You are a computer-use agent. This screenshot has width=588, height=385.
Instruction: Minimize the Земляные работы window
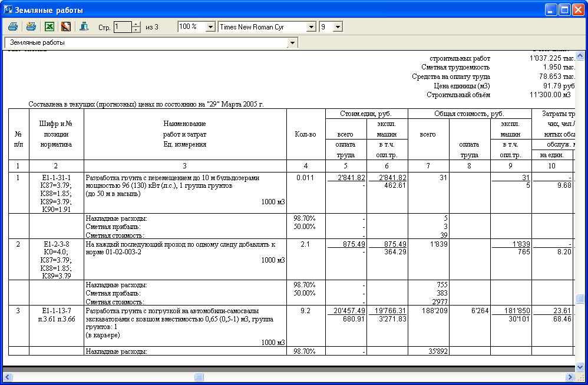pos(551,10)
